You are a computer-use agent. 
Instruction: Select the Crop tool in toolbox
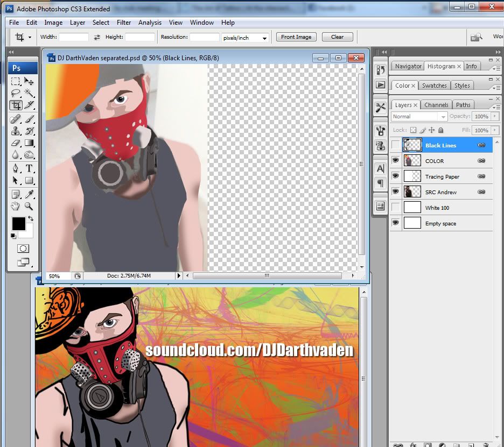[x=16, y=105]
